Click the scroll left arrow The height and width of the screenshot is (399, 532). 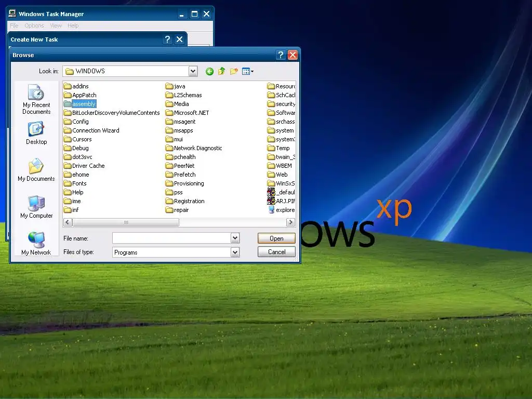pos(68,222)
